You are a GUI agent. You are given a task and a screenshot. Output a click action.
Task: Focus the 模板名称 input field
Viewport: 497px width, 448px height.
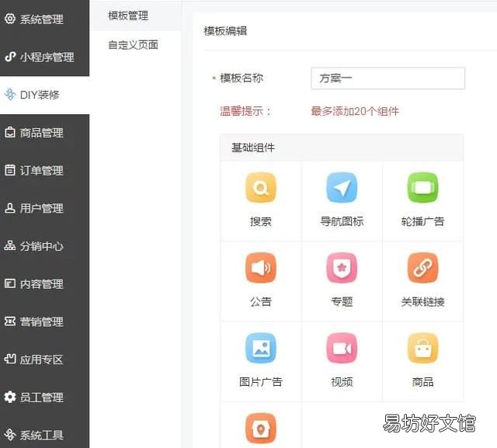pyautogui.click(x=388, y=78)
